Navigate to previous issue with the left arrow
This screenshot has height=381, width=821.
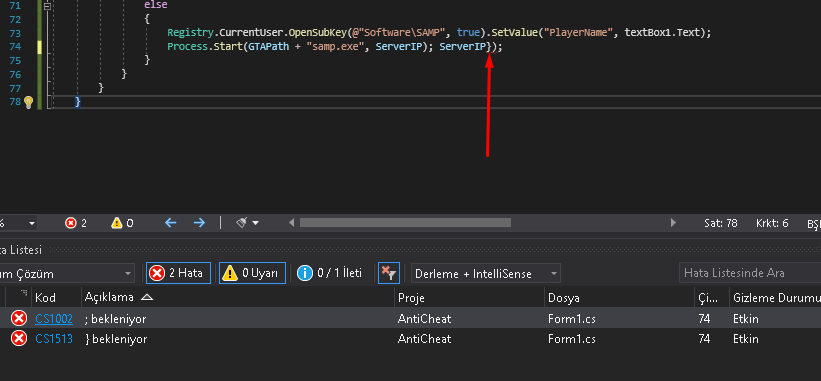(171, 223)
